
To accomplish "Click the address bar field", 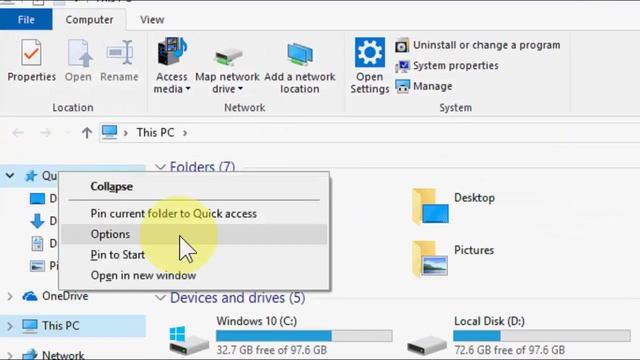I will coord(369,133).
